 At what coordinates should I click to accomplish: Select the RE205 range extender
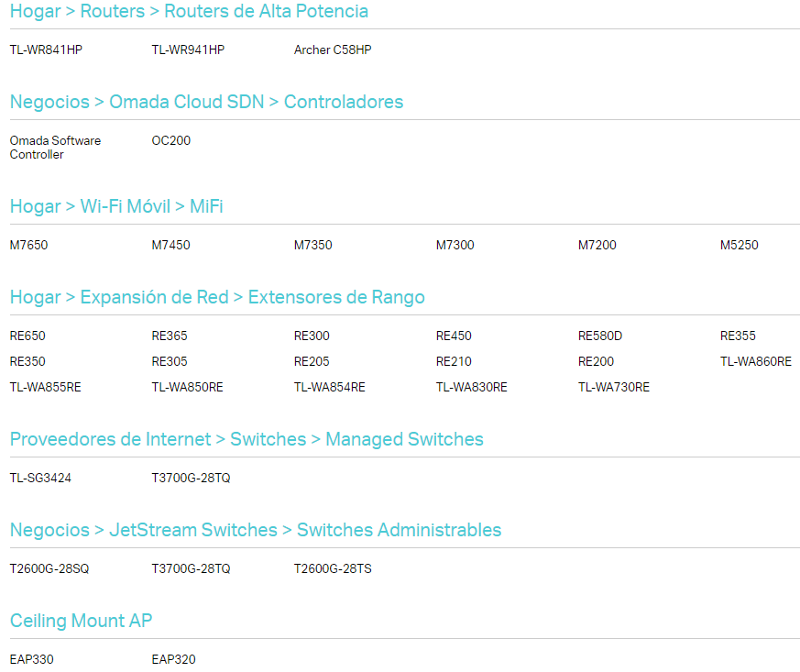(312, 362)
